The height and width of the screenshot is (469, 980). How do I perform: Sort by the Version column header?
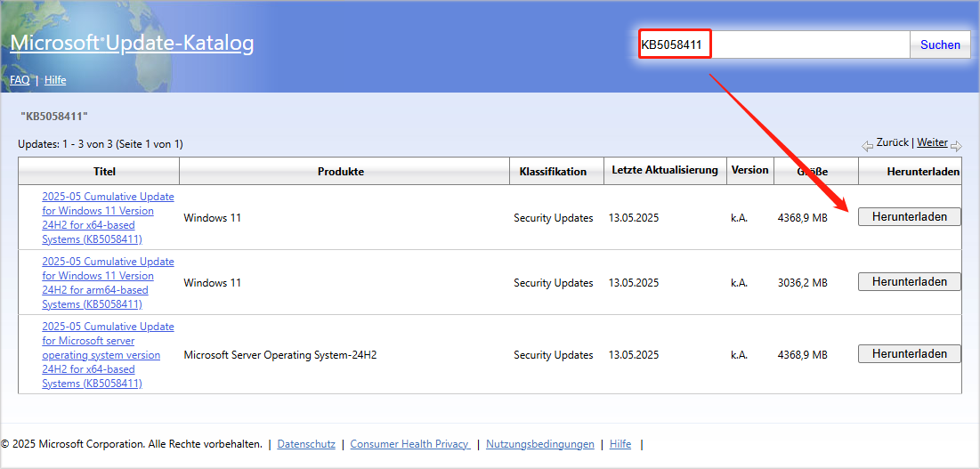749,170
